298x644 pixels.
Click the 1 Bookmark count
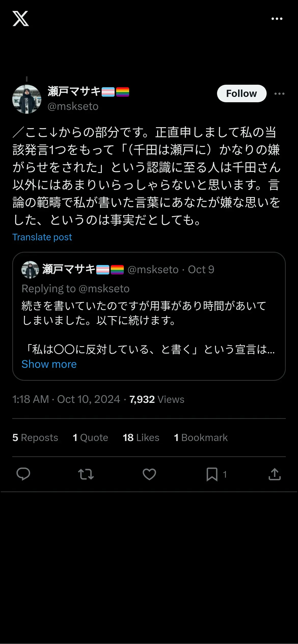click(x=201, y=438)
